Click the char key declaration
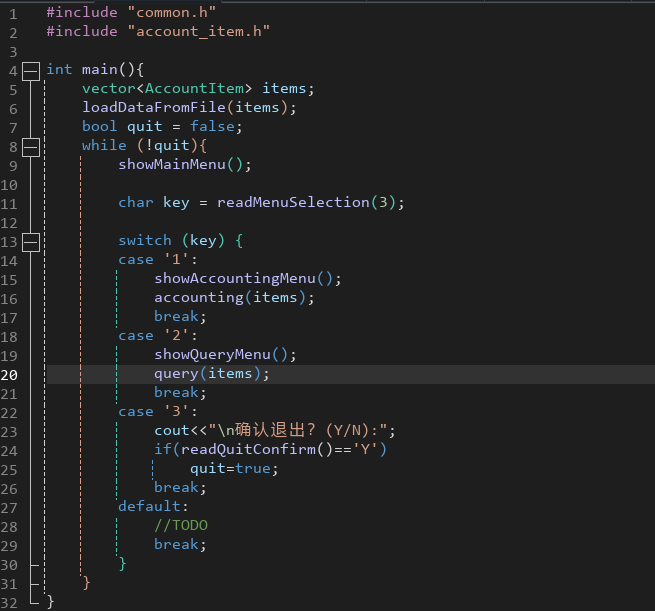The width and height of the screenshot is (655, 611). click(x=154, y=203)
